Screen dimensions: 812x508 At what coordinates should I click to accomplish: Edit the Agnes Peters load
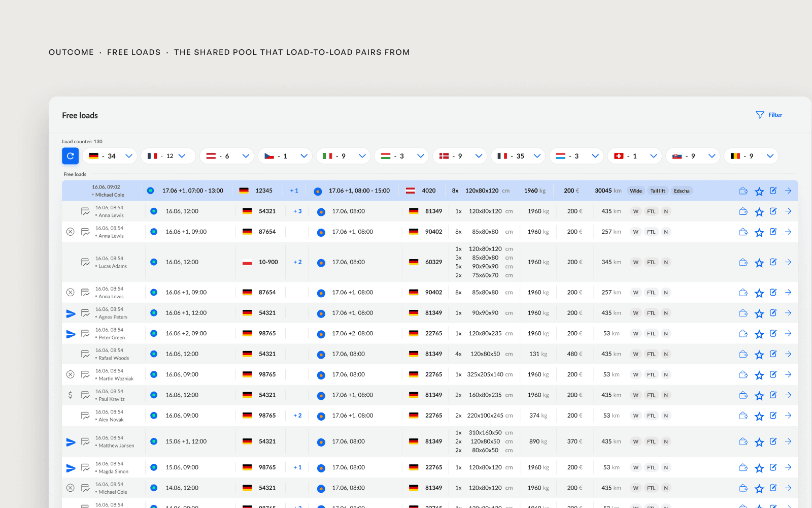773,312
